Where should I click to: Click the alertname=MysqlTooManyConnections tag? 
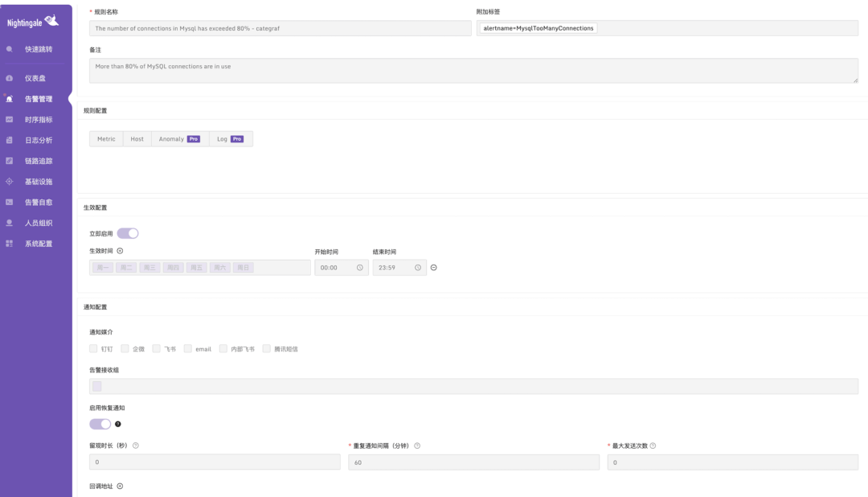(x=538, y=28)
